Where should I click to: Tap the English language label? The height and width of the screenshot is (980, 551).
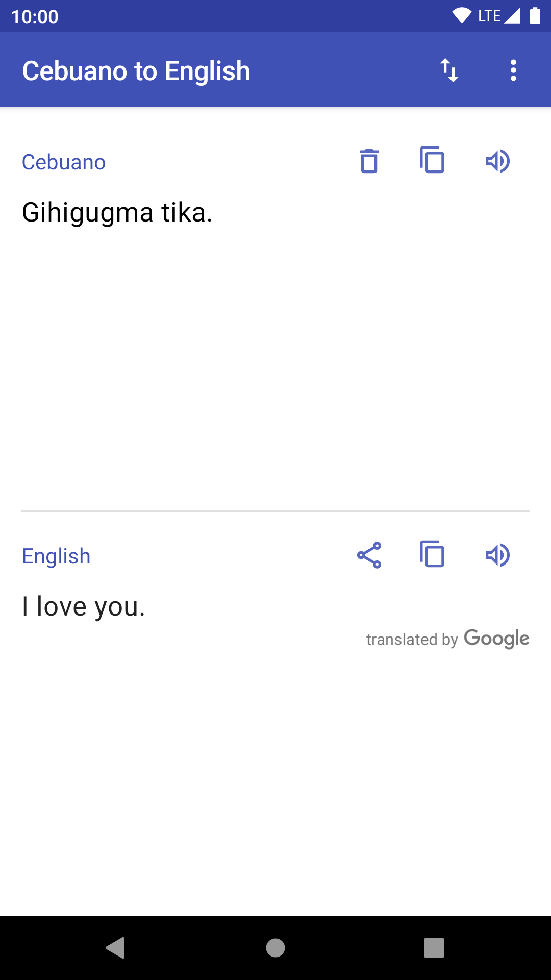pyautogui.click(x=56, y=556)
